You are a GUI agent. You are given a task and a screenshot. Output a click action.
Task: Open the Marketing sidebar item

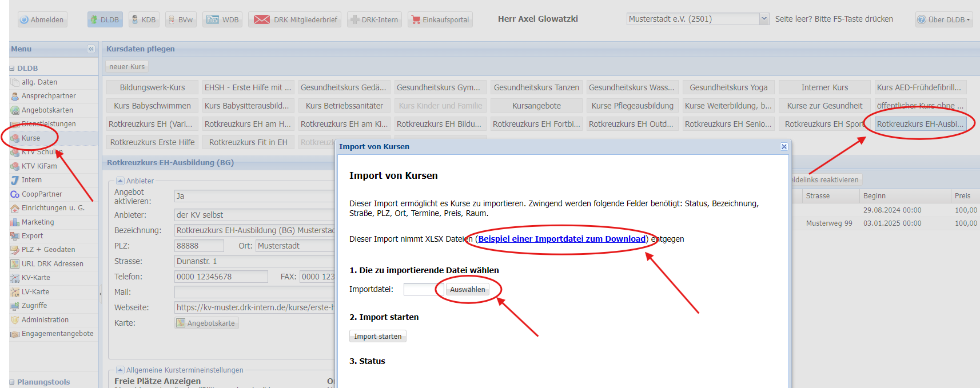(x=38, y=222)
